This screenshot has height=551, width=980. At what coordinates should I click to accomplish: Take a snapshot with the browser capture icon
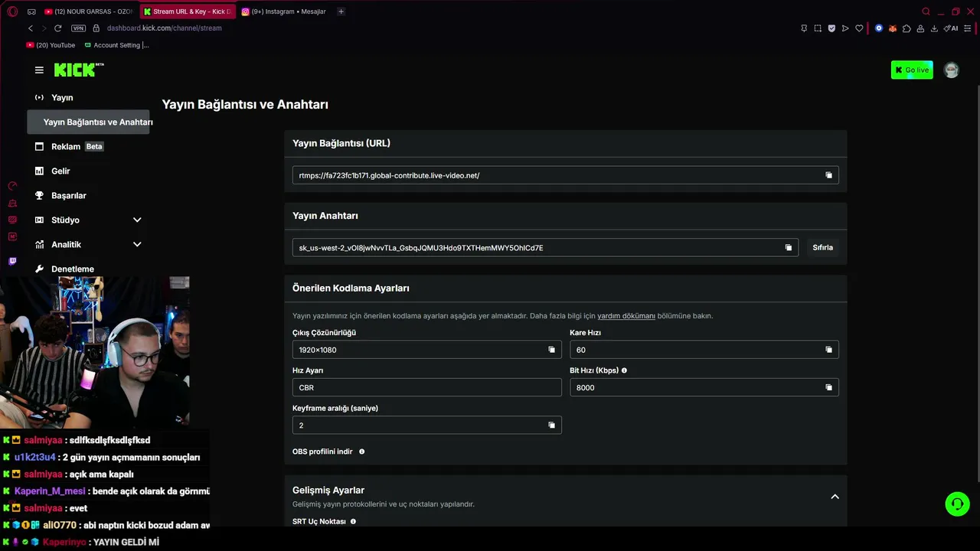pyautogui.click(x=818, y=28)
